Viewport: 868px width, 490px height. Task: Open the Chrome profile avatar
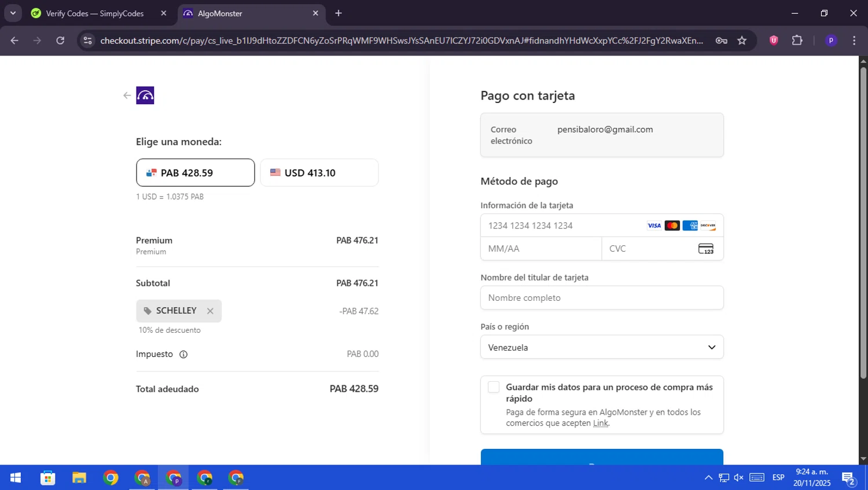point(831,40)
